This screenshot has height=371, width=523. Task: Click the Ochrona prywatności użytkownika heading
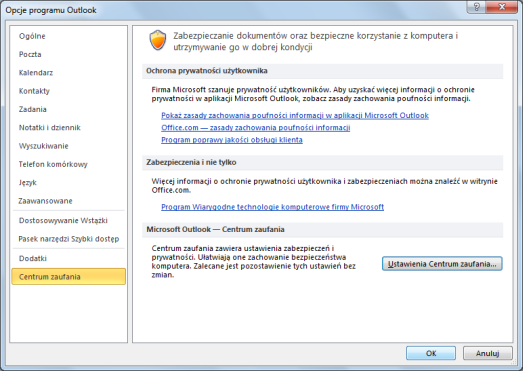207,71
